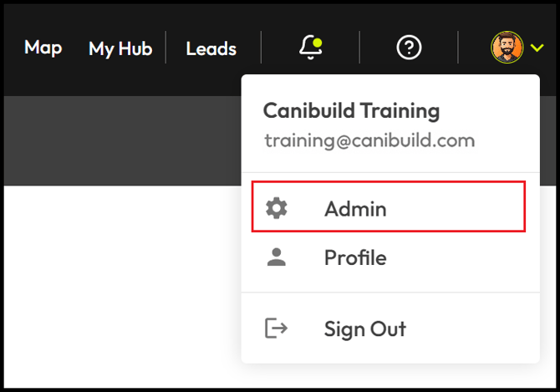Select the Admin menu entry text

pyautogui.click(x=355, y=209)
